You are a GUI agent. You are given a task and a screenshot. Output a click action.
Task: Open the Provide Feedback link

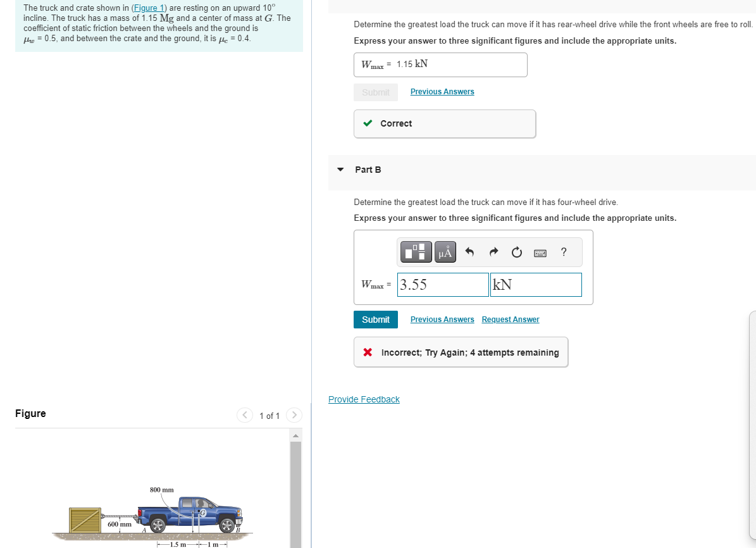coord(364,399)
